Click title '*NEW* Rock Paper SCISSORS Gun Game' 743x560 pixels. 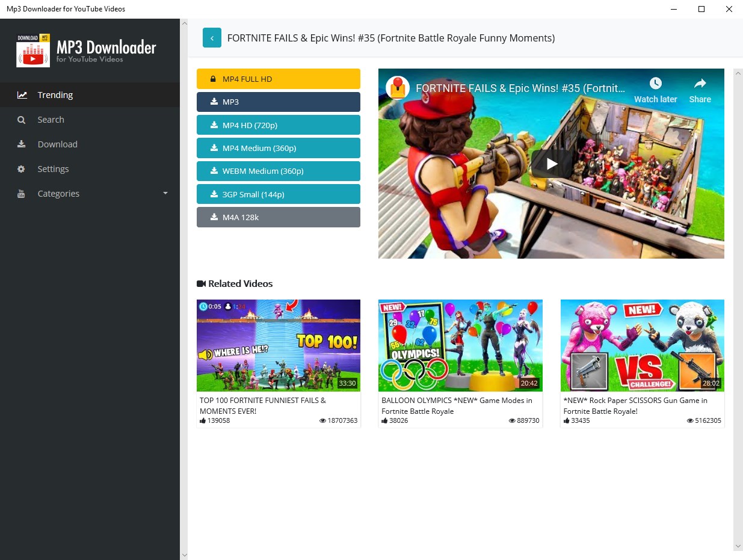(x=635, y=405)
